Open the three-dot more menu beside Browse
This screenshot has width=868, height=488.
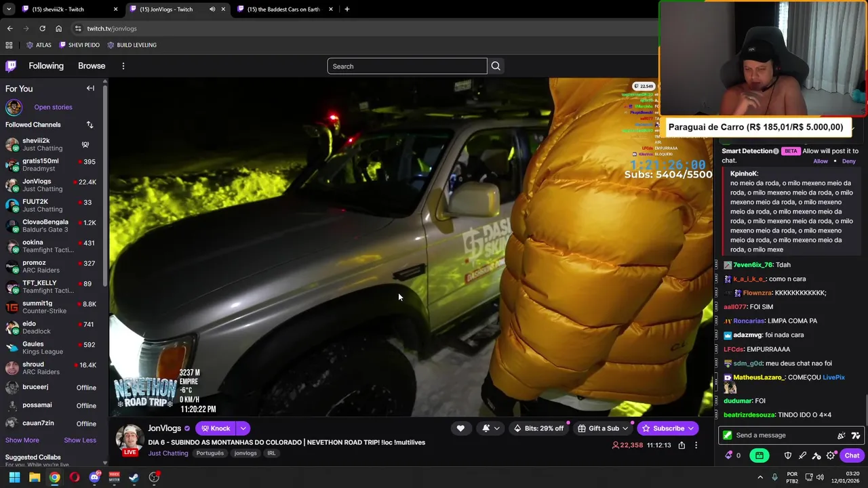(x=123, y=66)
